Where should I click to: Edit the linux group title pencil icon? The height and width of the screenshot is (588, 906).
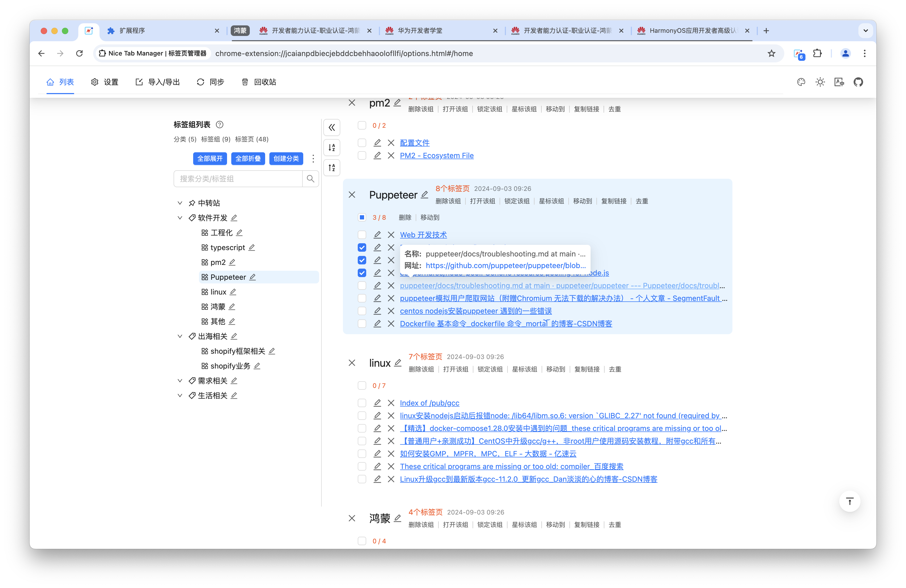coord(397,363)
